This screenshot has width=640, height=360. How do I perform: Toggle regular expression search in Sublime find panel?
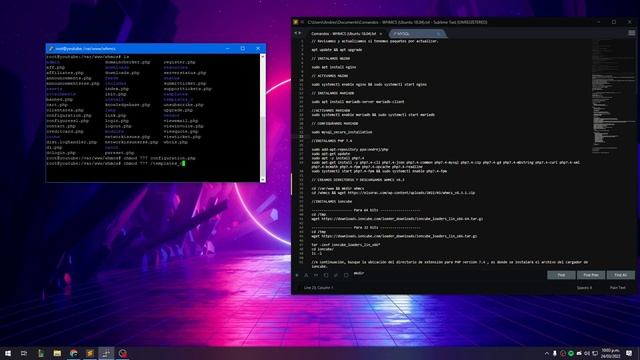click(296, 275)
